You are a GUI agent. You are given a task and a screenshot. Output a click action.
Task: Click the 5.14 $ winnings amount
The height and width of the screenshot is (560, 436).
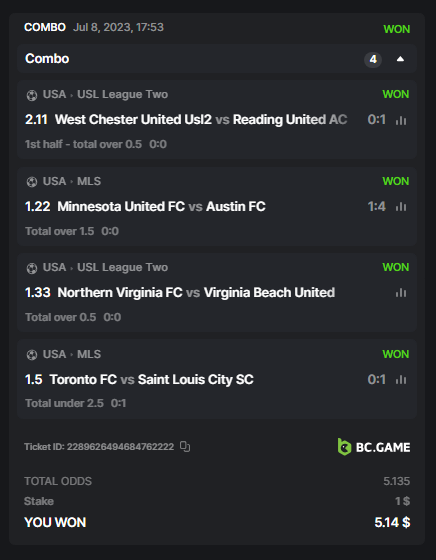(x=392, y=522)
